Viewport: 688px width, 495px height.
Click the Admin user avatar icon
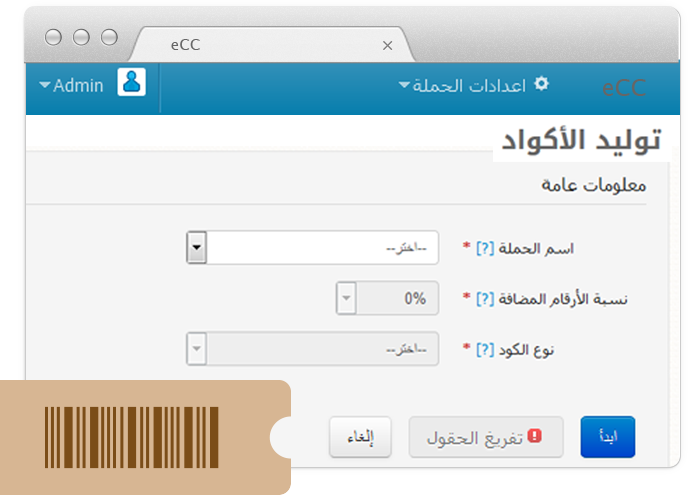131,83
